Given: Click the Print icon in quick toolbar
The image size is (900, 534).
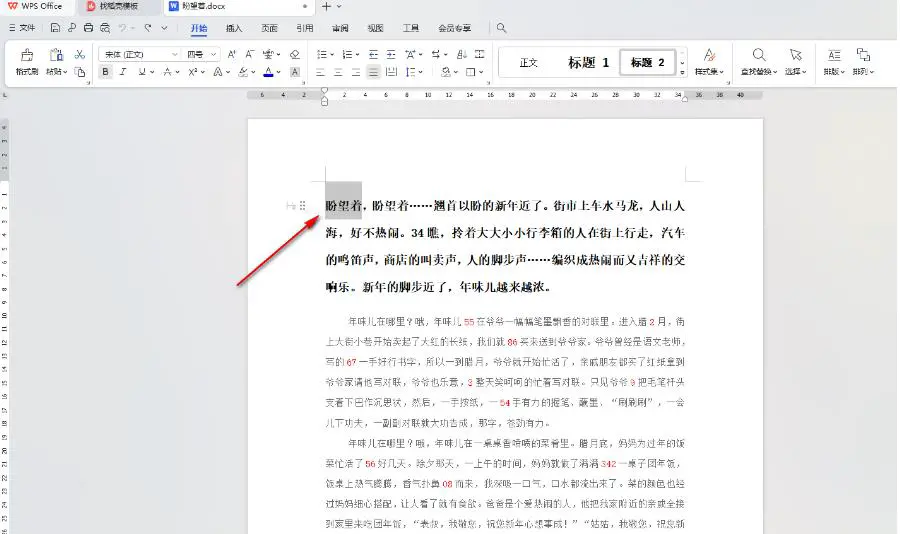Looking at the screenshot, I should pos(88,28).
